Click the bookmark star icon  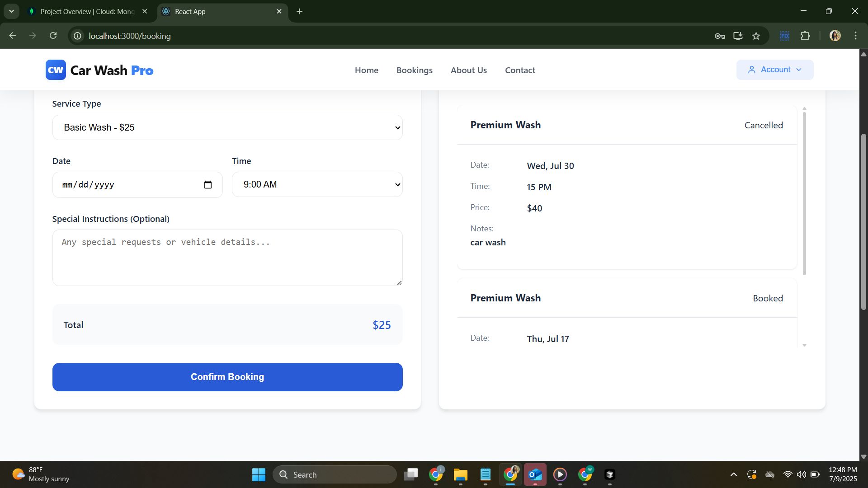(x=756, y=36)
